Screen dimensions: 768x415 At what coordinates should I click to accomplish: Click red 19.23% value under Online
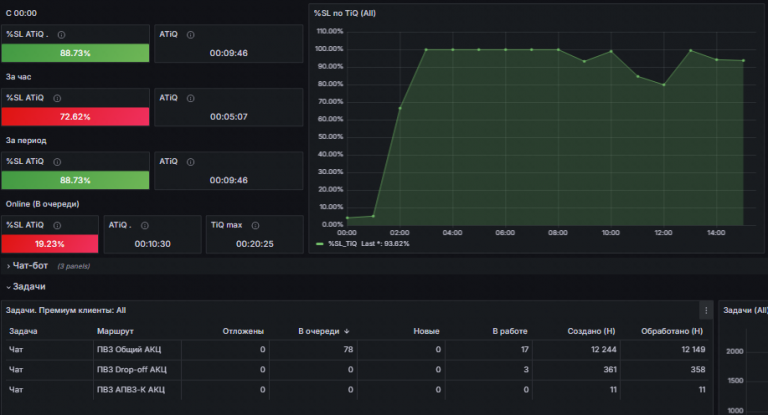pos(49,244)
